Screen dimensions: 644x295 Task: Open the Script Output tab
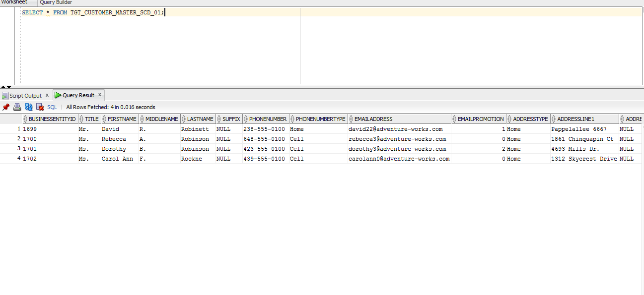(x=24, y=95)
